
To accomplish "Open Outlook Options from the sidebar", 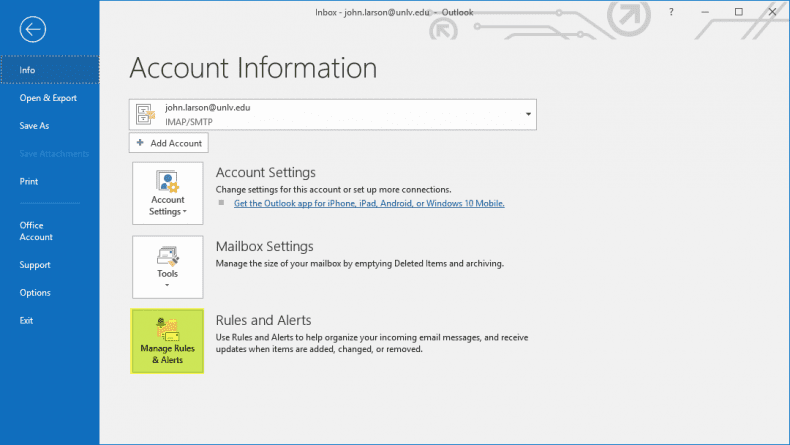I will click(x=35, y=293).
